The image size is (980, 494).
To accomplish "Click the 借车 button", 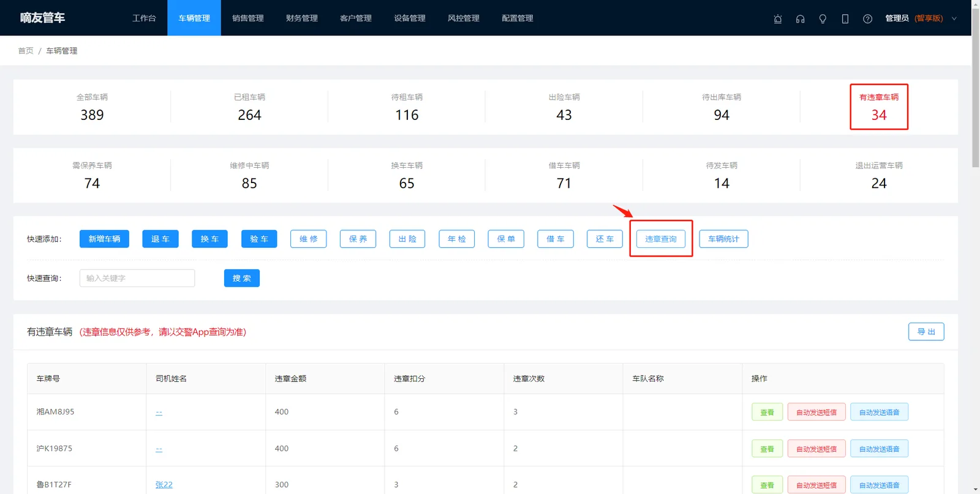I will (556, 239).
